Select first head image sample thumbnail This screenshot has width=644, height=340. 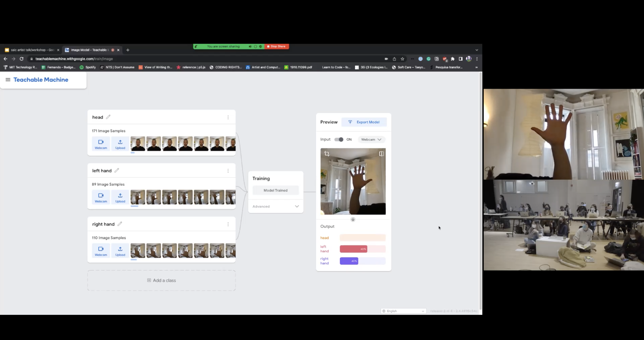tap(138, 144)
